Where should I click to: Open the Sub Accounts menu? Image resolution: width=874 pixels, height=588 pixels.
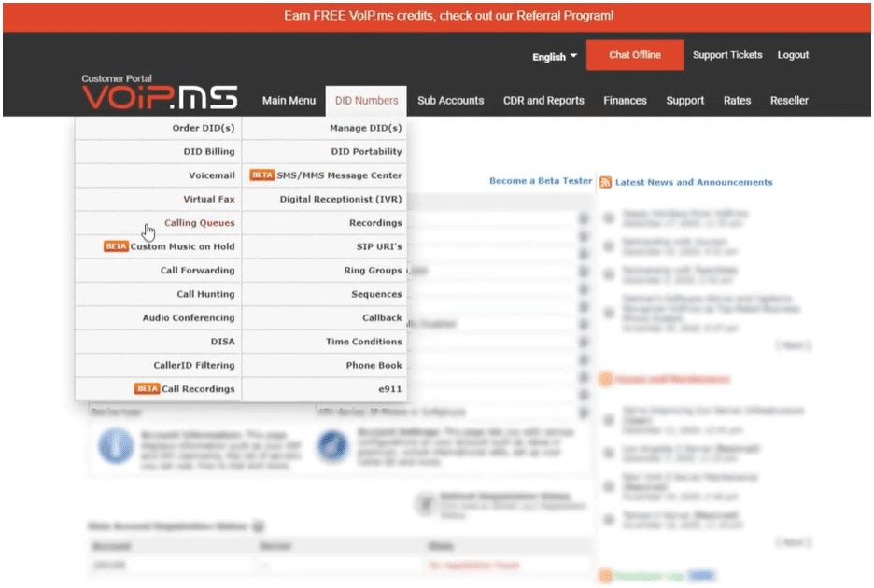tap(450, 100)
